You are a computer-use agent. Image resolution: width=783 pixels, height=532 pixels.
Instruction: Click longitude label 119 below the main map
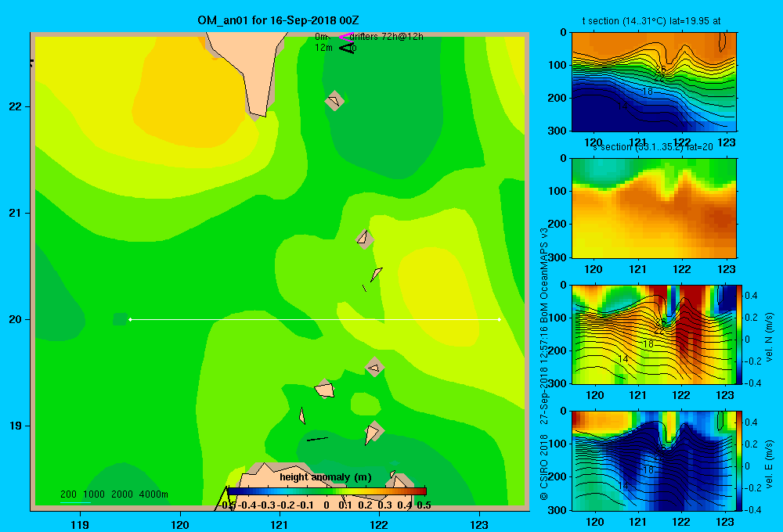(80, 524)
